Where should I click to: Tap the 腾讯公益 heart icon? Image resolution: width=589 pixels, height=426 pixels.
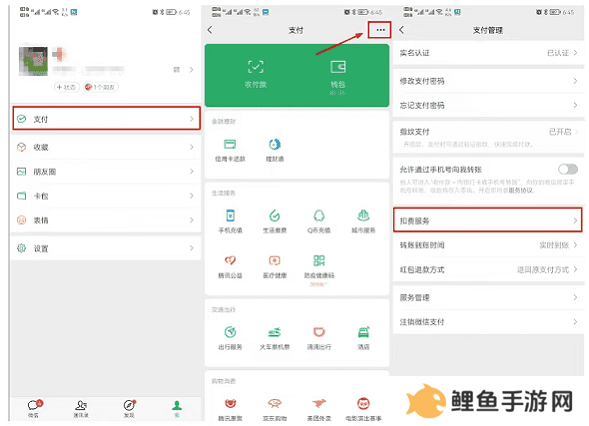(230, 260)
